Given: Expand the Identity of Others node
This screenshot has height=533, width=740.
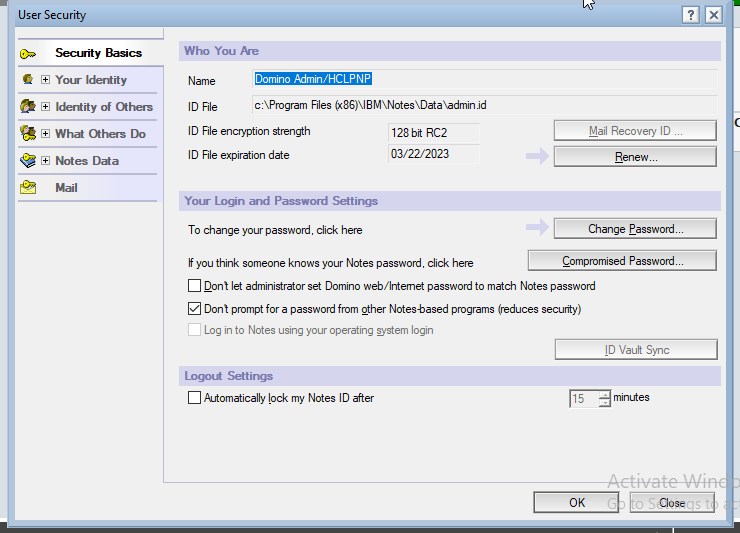Looking at the screenshot, I should pyautogui.click(x=45, y=107).
